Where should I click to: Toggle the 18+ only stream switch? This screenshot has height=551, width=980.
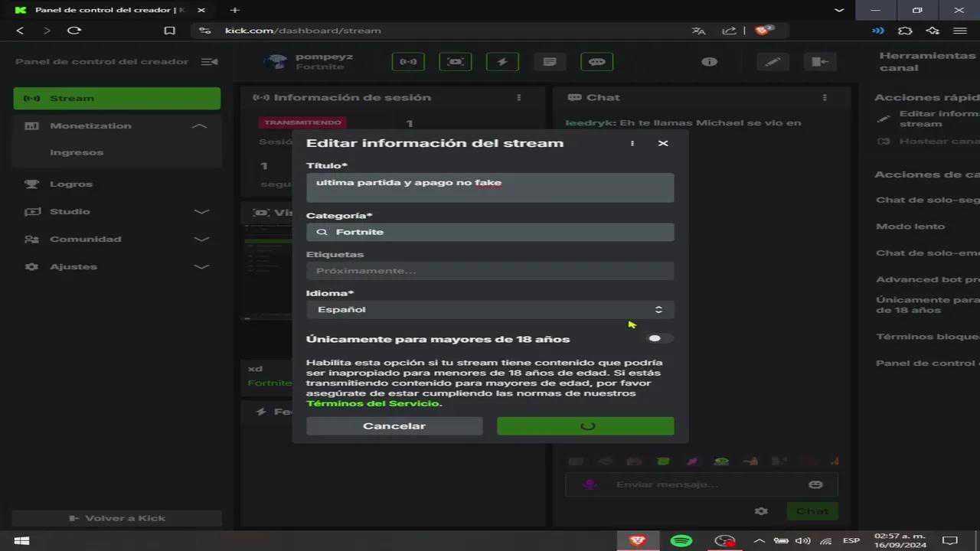[660, 338]
